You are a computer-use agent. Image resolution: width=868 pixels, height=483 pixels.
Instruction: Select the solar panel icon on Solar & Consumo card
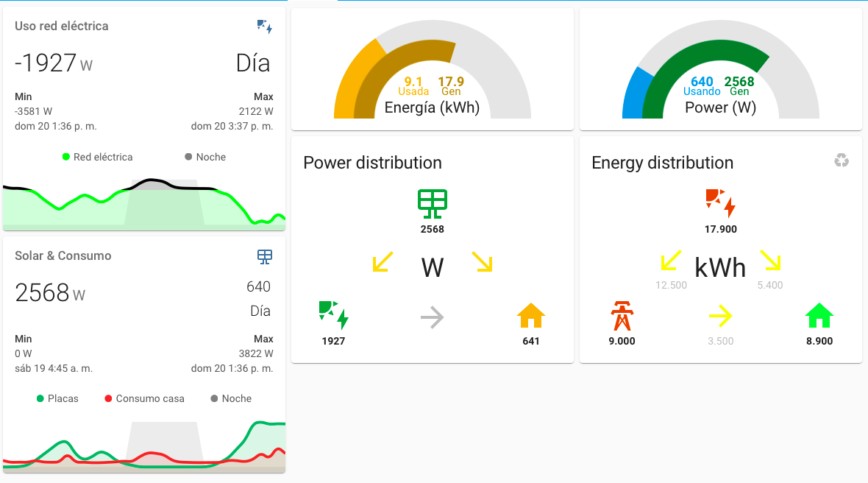(x=264, y=256)
